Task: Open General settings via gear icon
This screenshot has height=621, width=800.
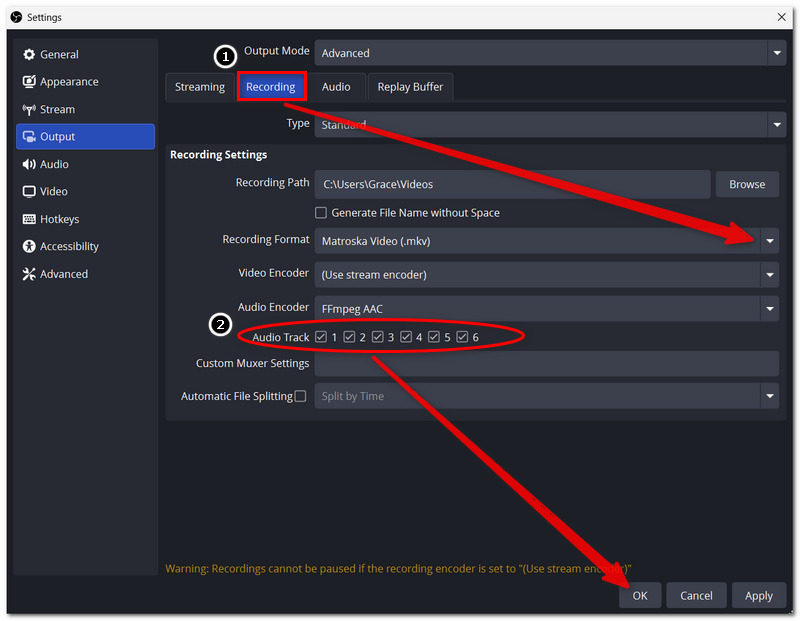Action: 29,55
